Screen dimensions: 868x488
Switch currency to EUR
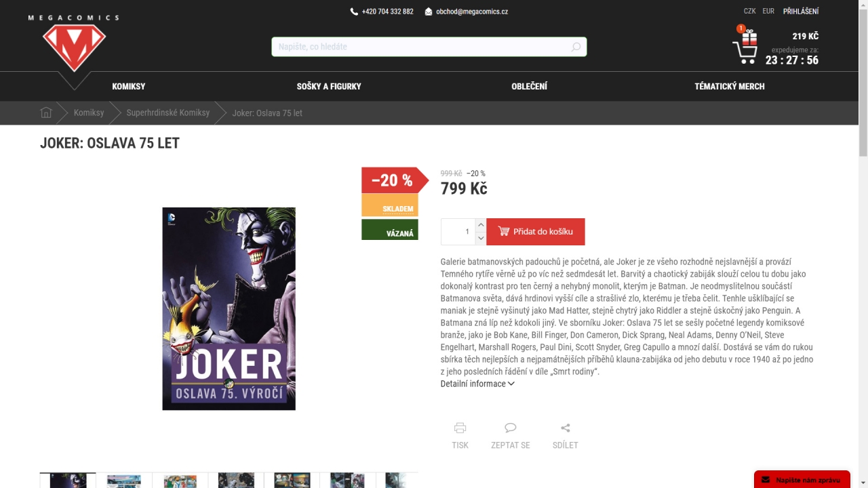coord(768,12)
